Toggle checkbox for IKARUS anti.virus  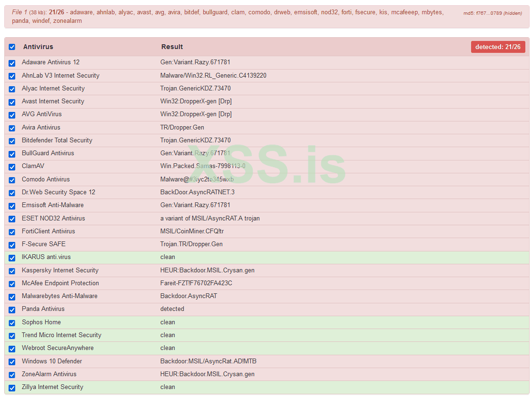pos(12,258)
